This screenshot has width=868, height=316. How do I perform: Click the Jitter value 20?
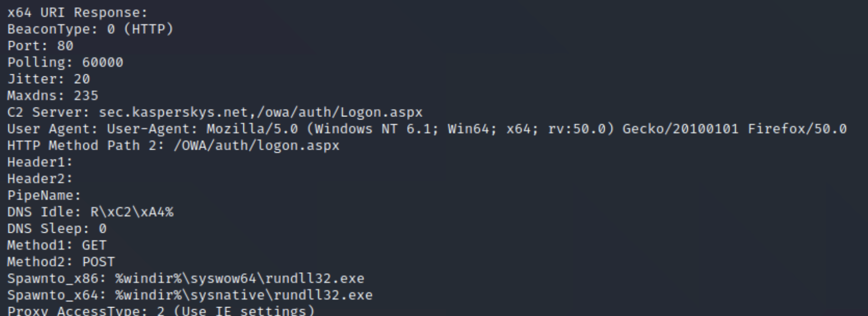pyautogui.click(x=82, y=79)
